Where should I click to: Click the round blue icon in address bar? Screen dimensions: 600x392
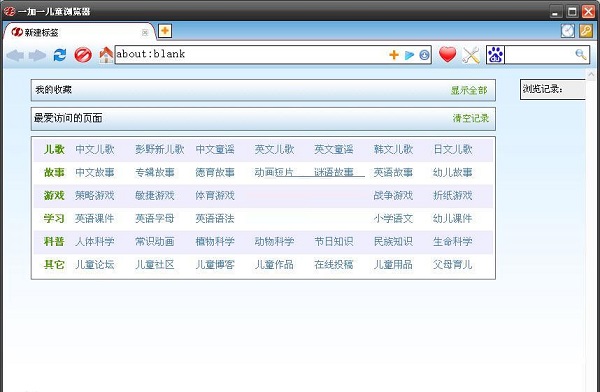click(x=424, y=55)
